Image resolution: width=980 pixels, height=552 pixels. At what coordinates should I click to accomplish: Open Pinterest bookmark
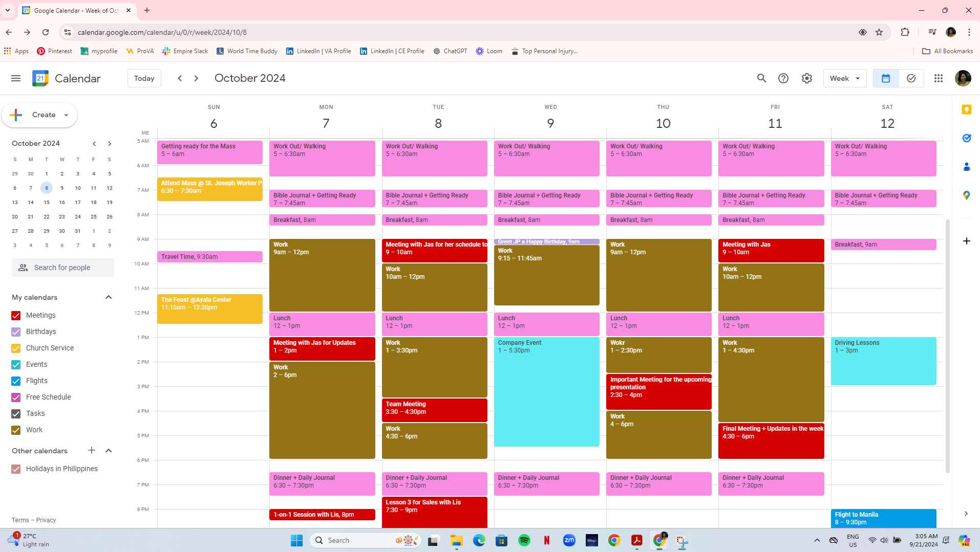pyautogui.click(x=54, y=51)
